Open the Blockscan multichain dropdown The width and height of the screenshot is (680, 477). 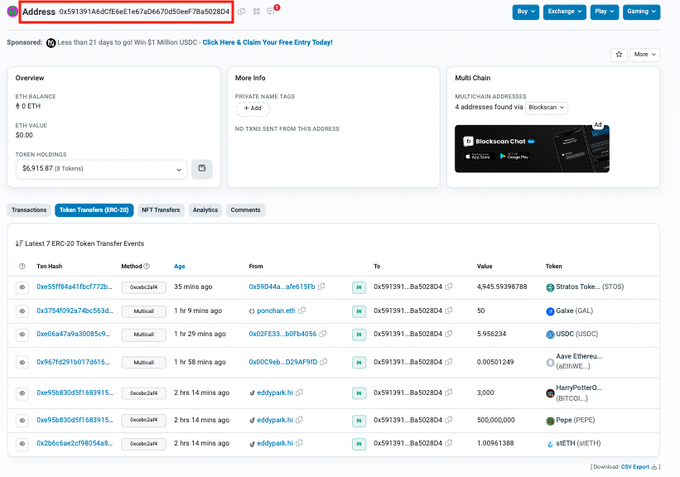(546, 108)
